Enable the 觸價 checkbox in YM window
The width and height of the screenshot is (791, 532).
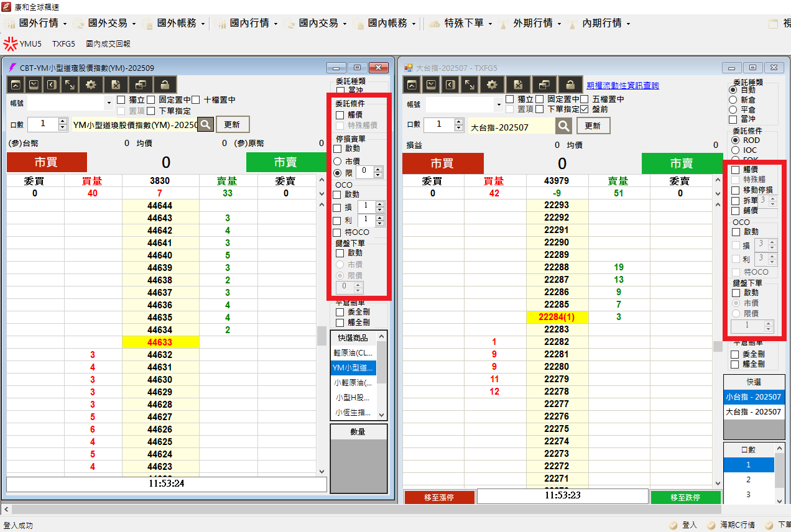[x=340, y=115]
